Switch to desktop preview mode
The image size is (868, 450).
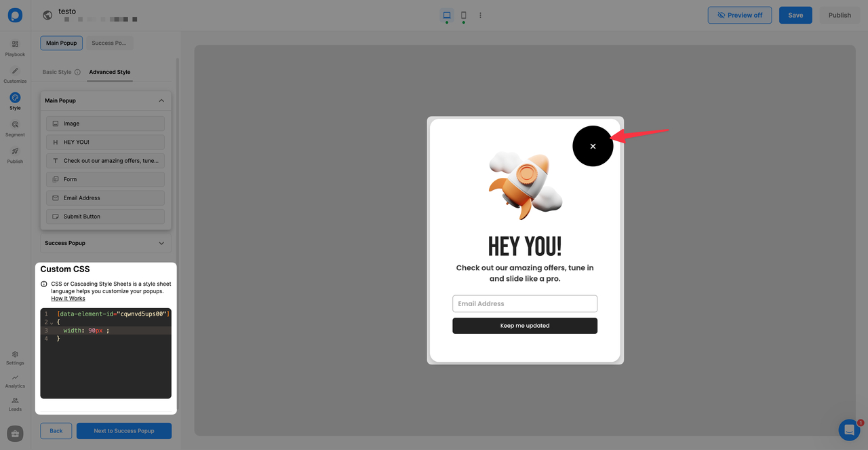click(446, 14)
